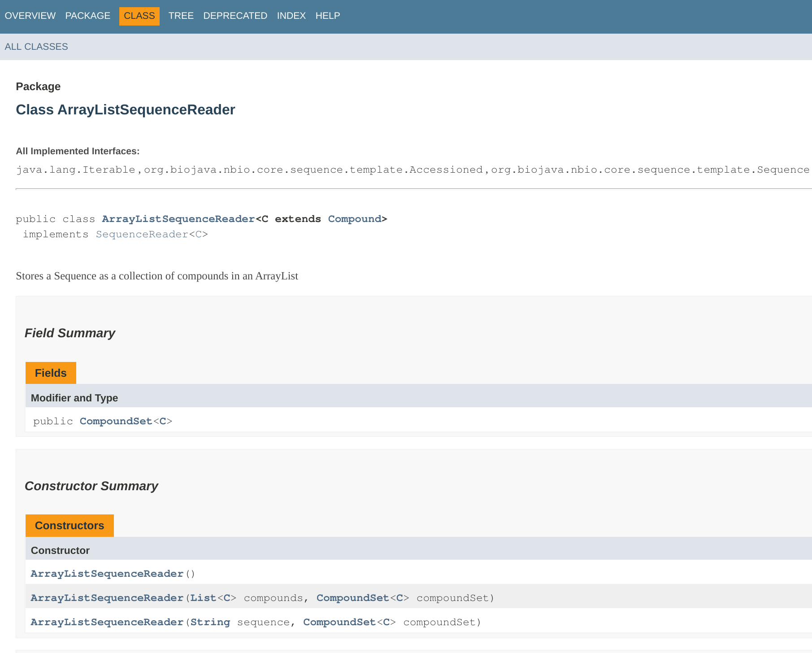Follow the List link in constructor signature
812x653 pixels.
[x=203, y=598]
